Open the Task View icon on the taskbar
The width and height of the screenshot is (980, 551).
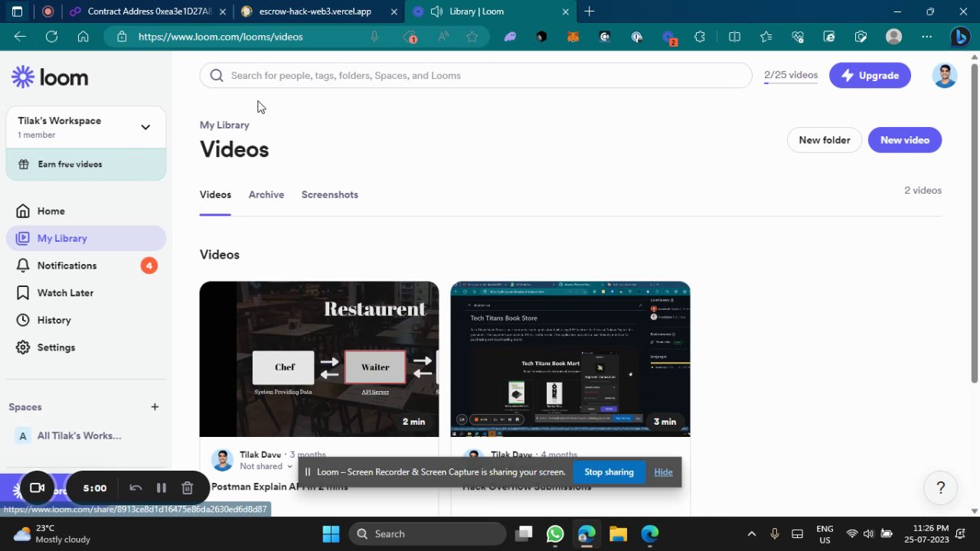(x=524, y=534)
